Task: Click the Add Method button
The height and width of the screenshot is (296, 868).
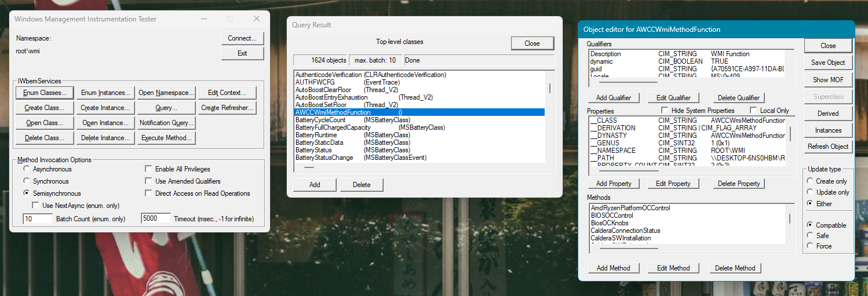Action: pyautogui.click(x=614, y=268)
